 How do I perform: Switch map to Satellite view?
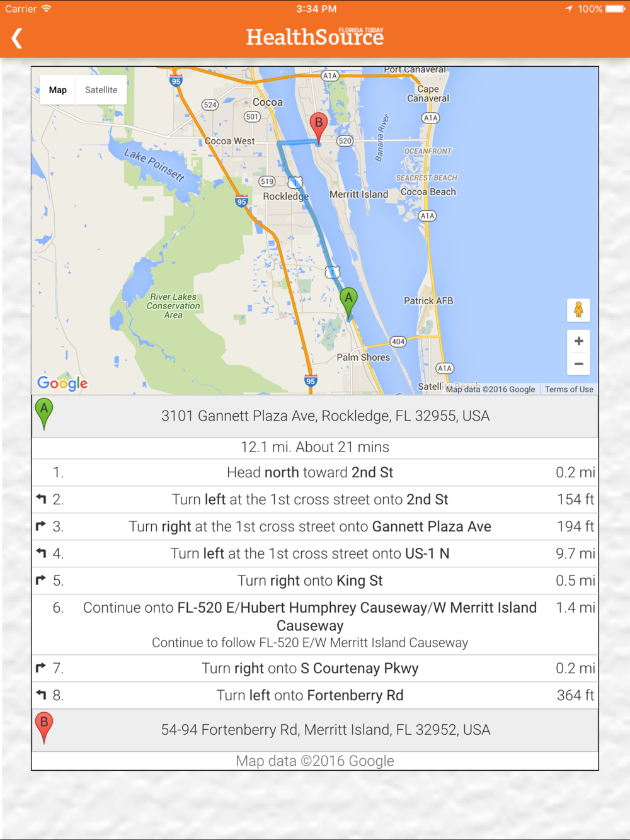click(101, 90)
